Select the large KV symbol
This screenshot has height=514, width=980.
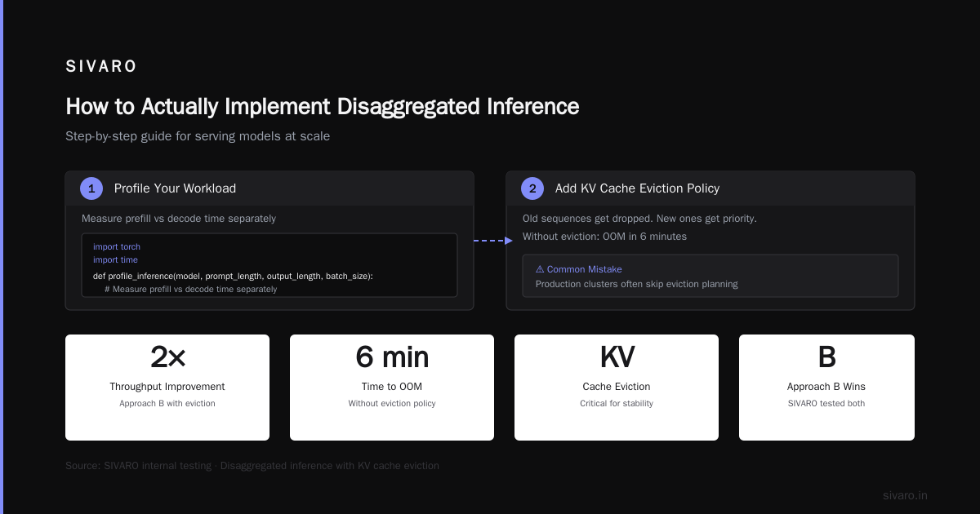tap(617, 357)
